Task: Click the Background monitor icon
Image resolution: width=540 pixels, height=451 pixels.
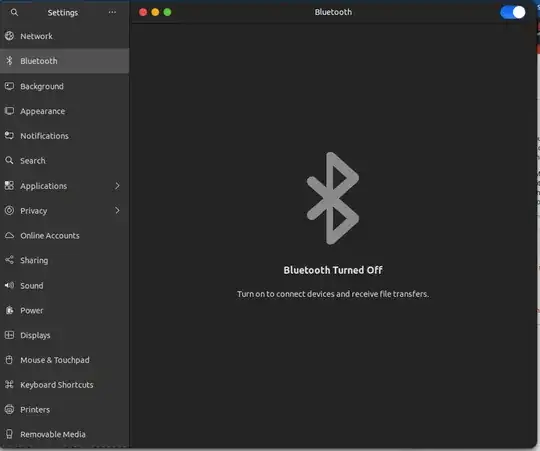Action: pyautogui.click(x=10, y=86)
